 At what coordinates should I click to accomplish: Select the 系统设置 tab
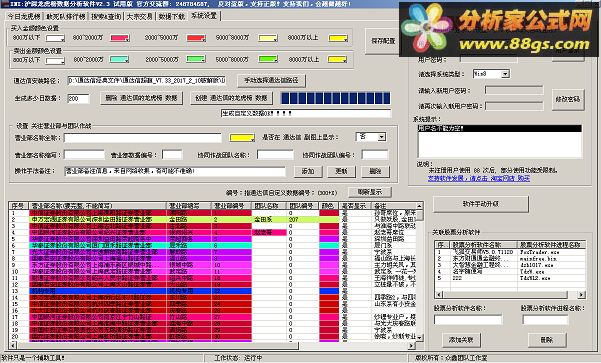pos(204,16)
